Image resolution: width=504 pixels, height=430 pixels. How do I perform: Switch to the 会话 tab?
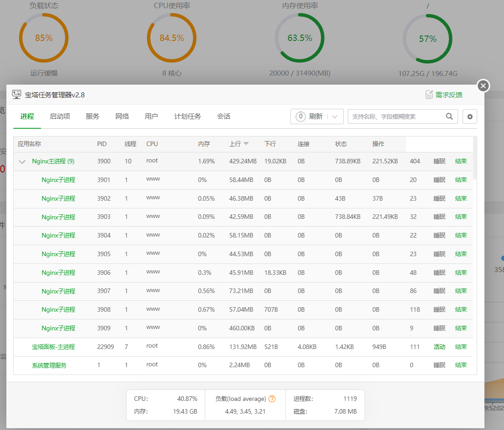(x=224, y=116)
